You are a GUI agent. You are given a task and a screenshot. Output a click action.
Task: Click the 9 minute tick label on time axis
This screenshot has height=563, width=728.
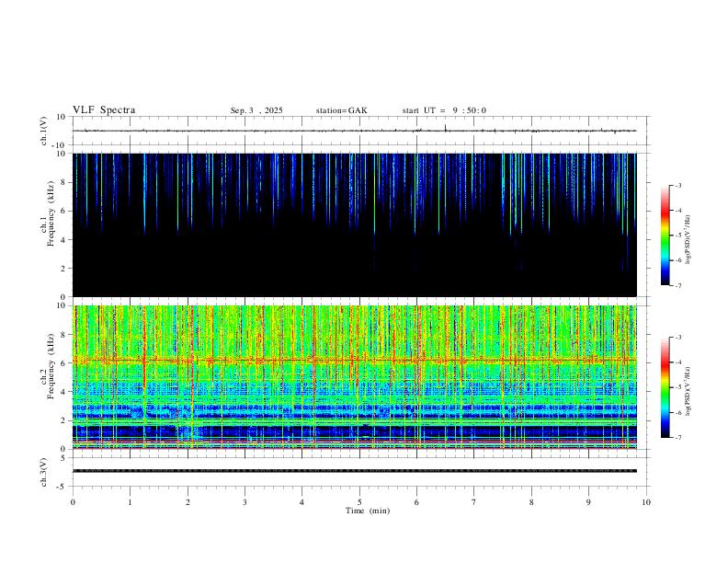tap(588, 502)
